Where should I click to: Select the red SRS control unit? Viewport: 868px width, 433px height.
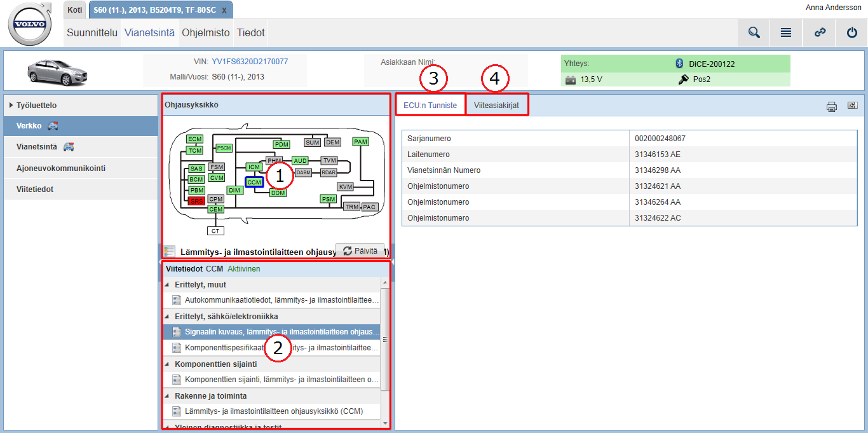click(x=196, y=202)
